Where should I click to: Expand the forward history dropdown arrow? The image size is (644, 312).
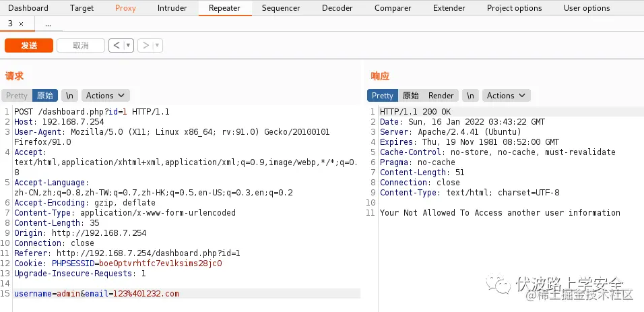[x=158, y=46]
